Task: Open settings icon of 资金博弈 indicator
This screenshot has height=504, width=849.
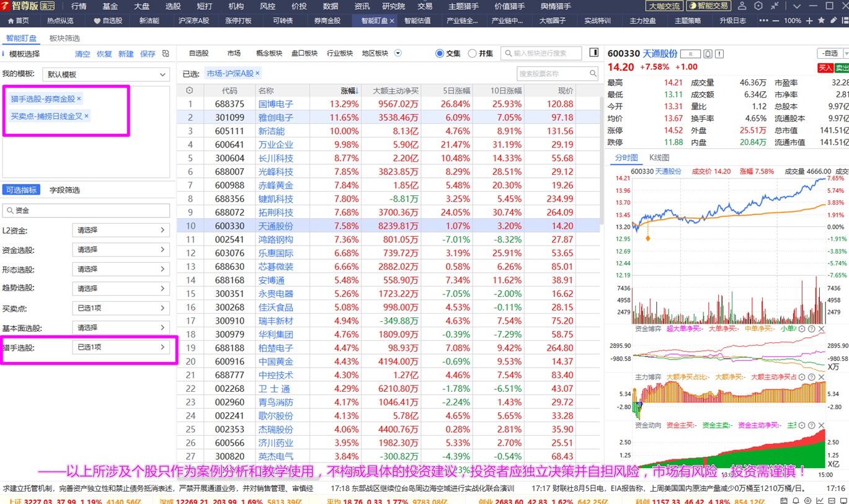Action: pyautogui.click(x=801, y=329)
